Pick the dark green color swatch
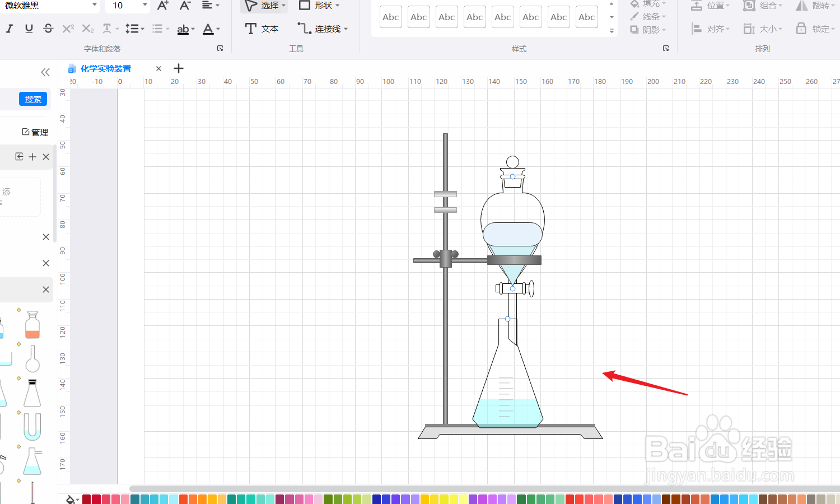840x504 pixels. [x=521, y=499]
